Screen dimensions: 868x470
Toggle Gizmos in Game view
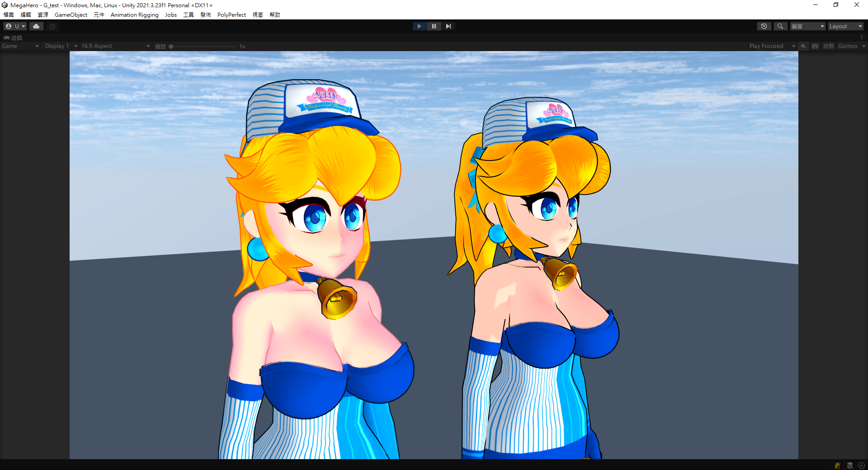point(848,46)
